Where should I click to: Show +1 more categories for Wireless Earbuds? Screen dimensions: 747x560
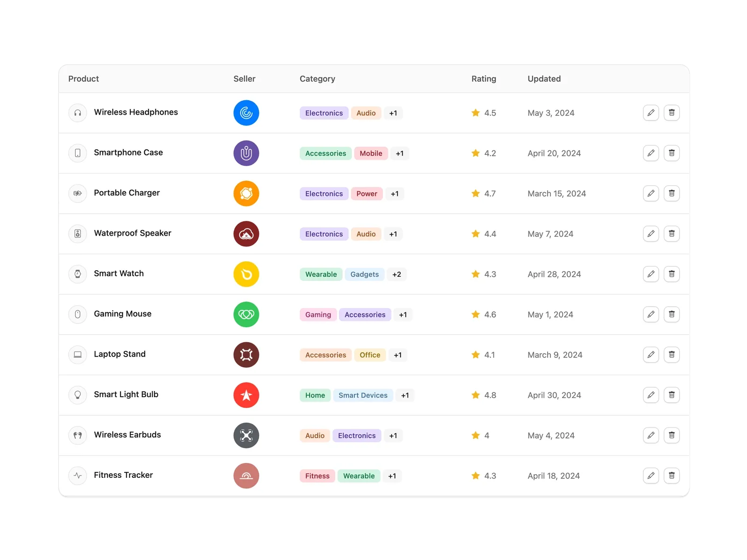coord(393,436)
